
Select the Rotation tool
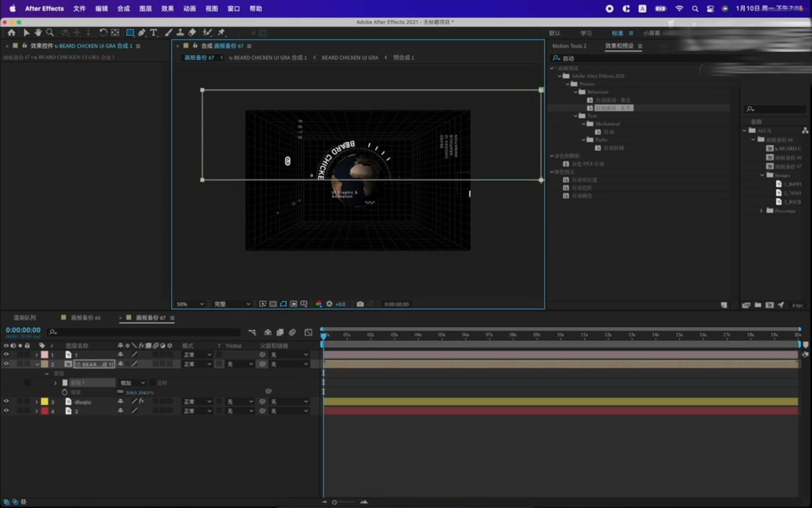(103, 32)
